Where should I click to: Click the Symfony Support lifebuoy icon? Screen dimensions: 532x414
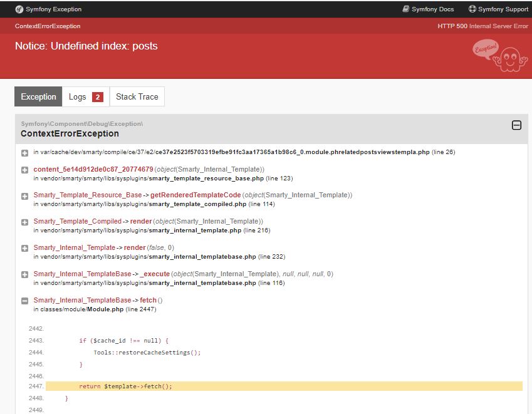(472, 9)
